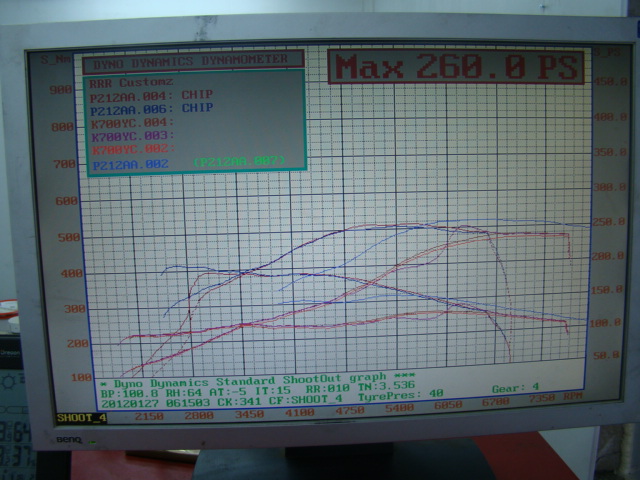640x480 pixels.
Task: Click the 6700 RPM axis value
Action: tap(495, 402)
